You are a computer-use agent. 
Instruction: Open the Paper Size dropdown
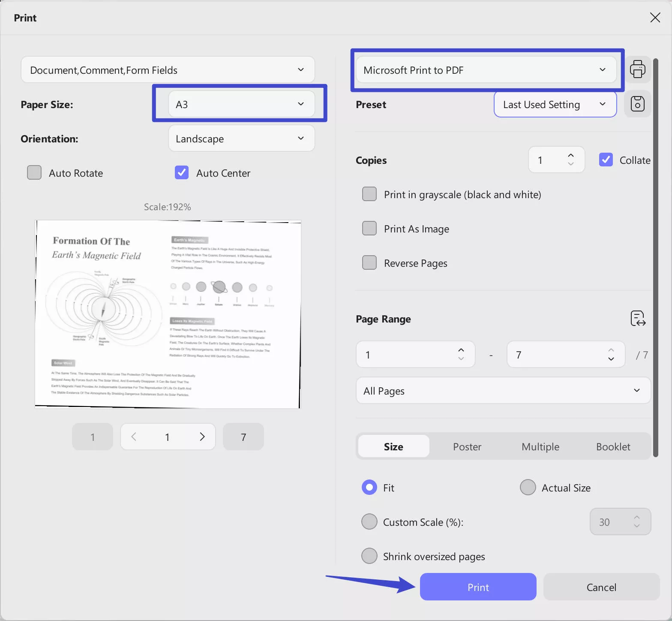(x=241, y=104)
